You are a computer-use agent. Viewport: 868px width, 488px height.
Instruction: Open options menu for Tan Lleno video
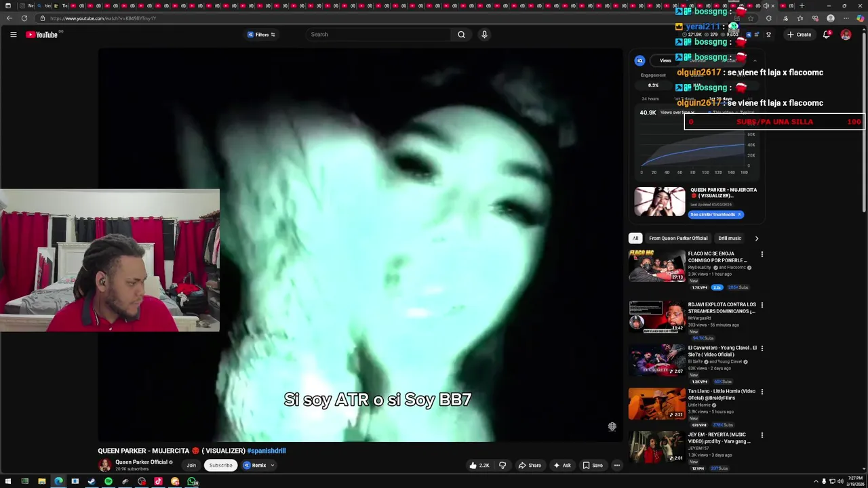[762, 392]
